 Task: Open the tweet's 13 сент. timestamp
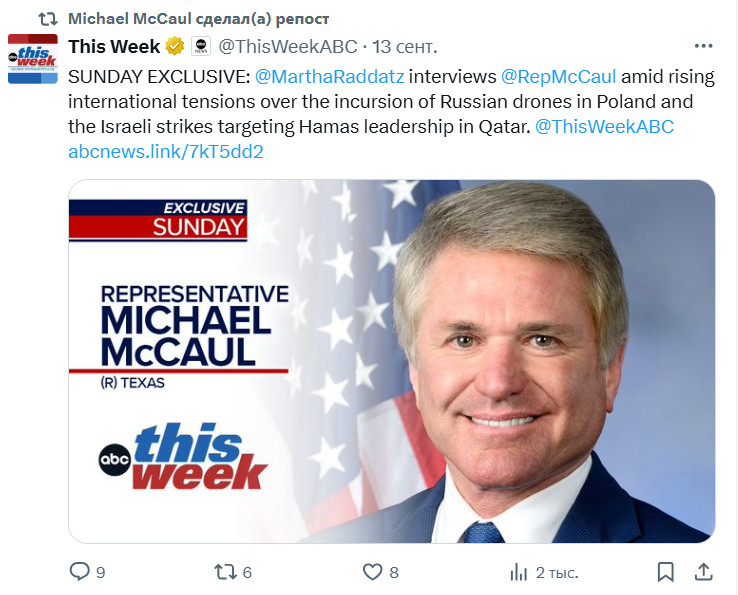pos(405,47)
